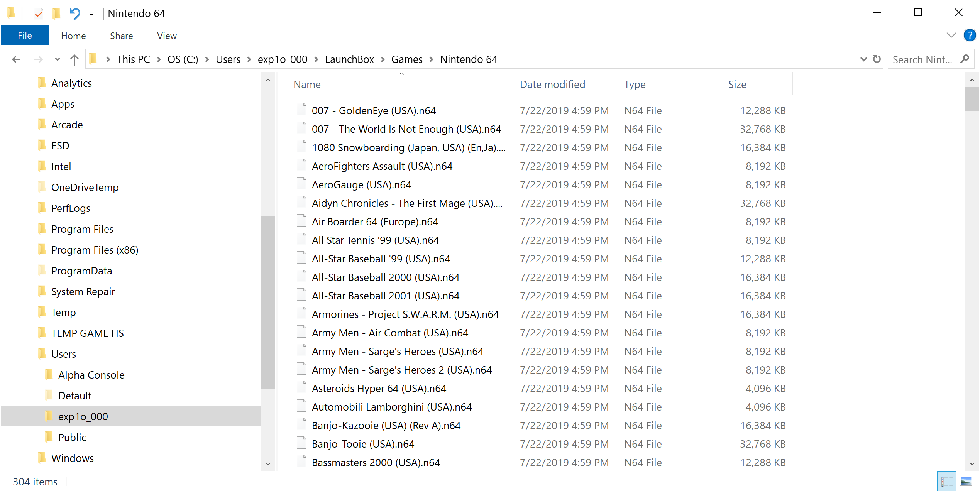Select the Apps folder in tree
980x492 pixels.
tap(63, 104)
